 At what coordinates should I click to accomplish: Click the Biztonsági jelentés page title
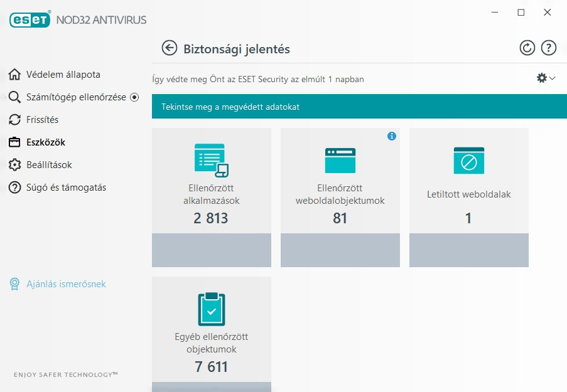(x=237, y=49)
